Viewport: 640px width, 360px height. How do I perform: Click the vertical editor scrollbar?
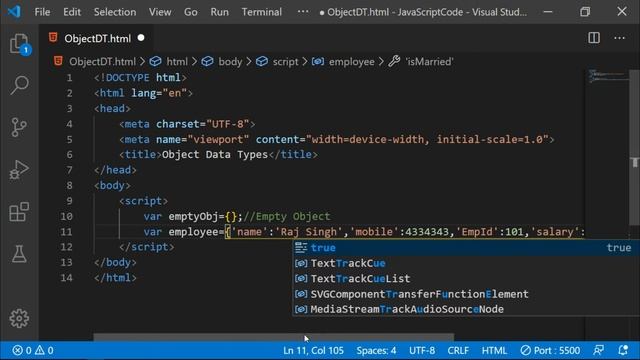635,147
